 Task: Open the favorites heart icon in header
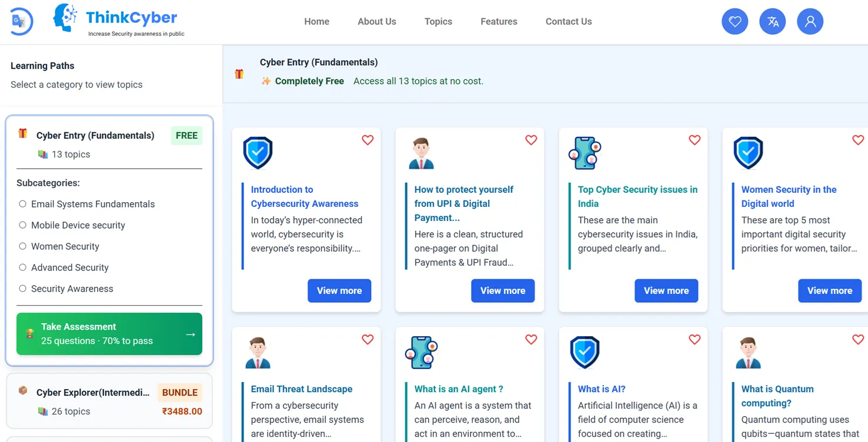pos(735,21)
